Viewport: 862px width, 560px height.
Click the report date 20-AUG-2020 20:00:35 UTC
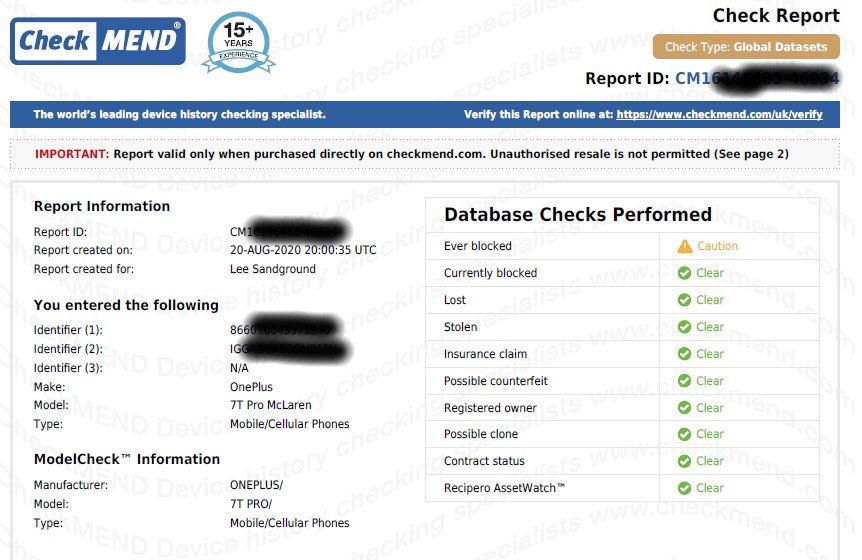(x=303, y=250)
